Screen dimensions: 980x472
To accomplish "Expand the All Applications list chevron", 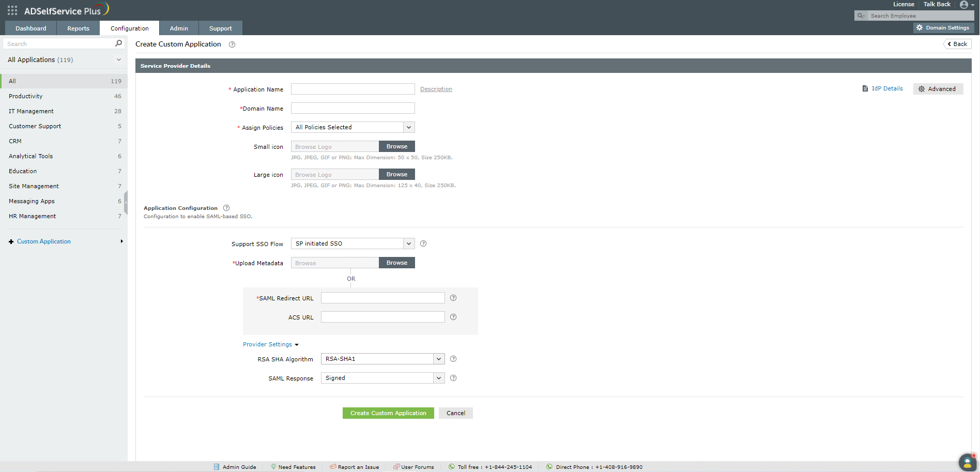I will coord(119,59).
